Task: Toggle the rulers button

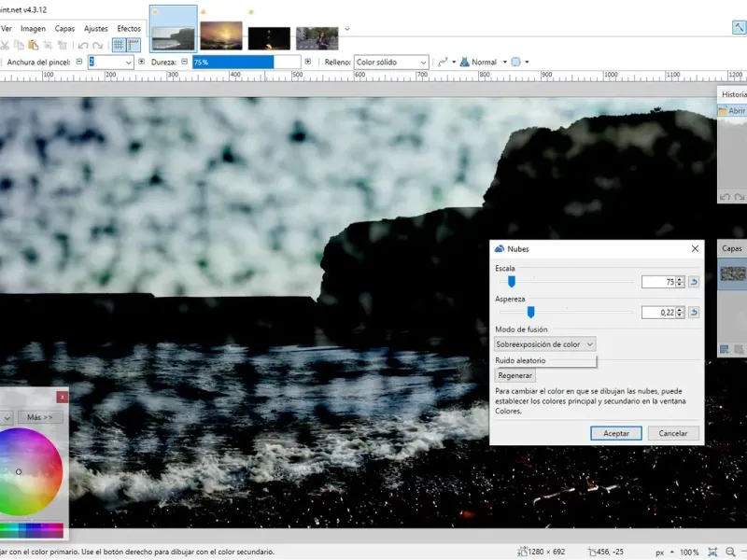Action: coord(134,45)
